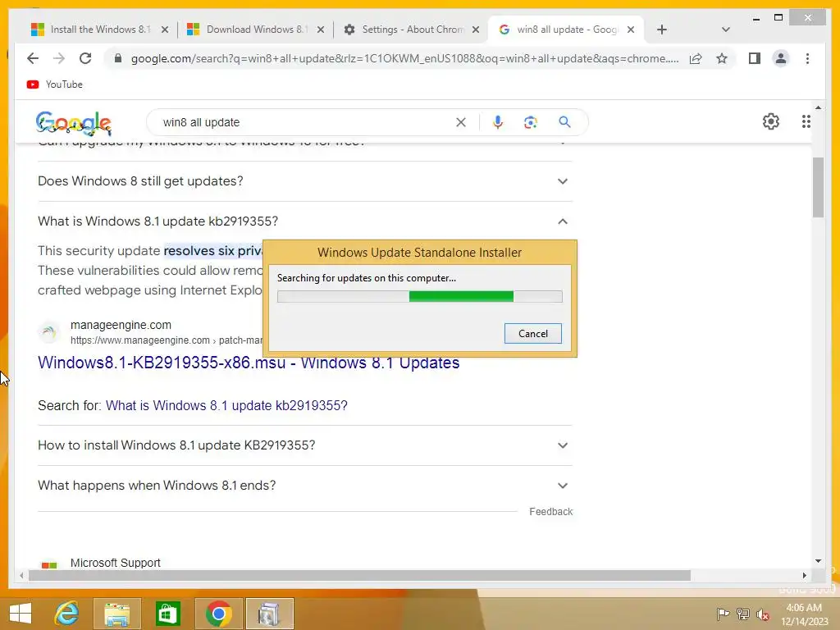Viewport: 840px width, 630px height.
Task: Click the Google holiday logo
Action: 74,123
